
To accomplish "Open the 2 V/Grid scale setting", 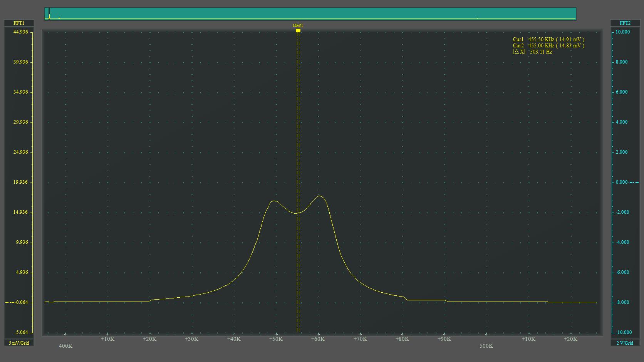I will pos(625,343).
